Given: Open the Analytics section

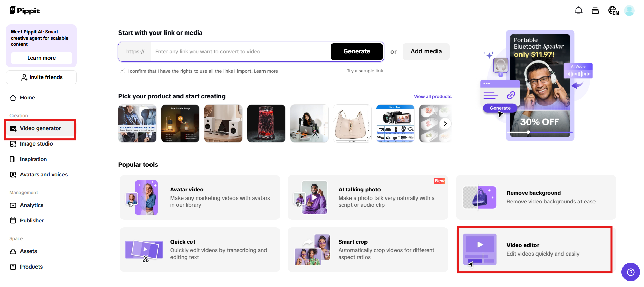Looking at the screenshot, I should (x=31, y=205).
